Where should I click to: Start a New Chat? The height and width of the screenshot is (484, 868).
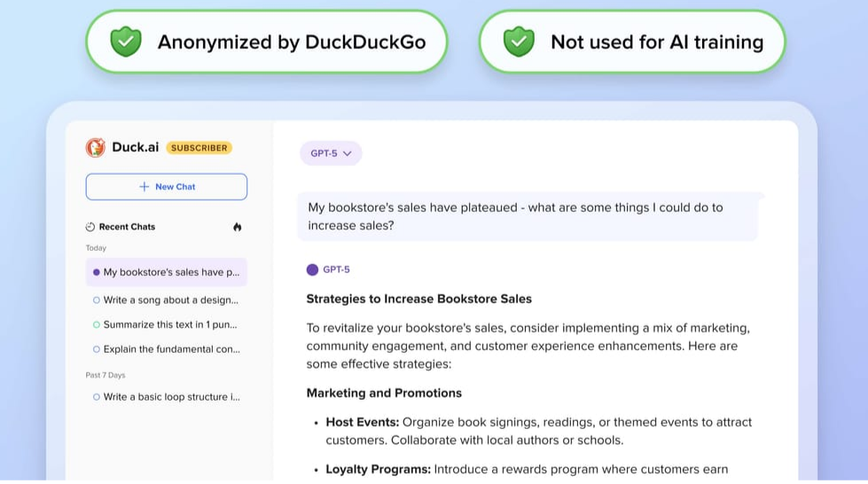point(167,187)
